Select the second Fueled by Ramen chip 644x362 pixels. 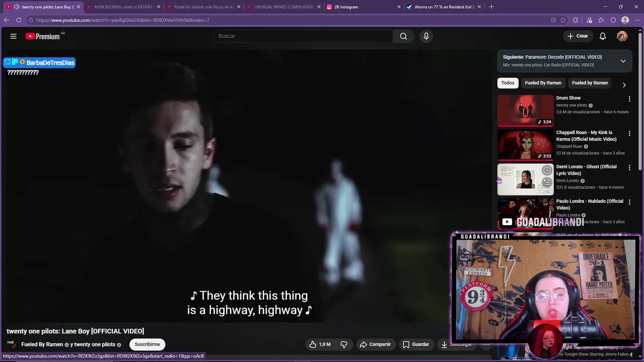[x=590, y=83]
